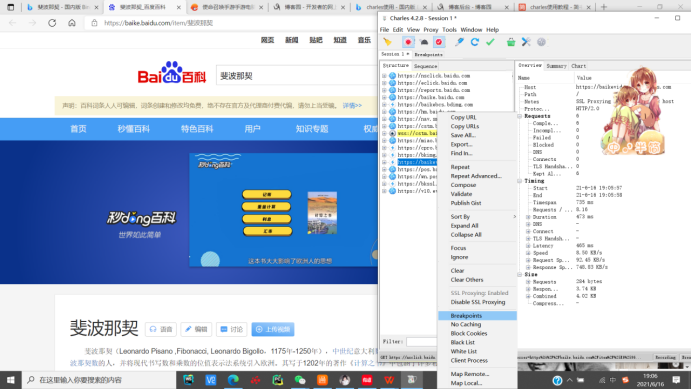Open the Sort By submenu arrow
The image size is (692, 389).
(x=514, y=217)
